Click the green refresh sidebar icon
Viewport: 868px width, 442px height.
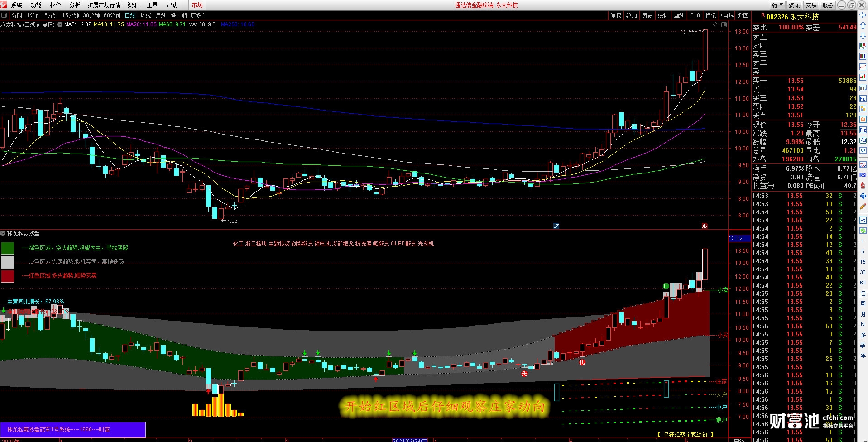tap(863, 231)
